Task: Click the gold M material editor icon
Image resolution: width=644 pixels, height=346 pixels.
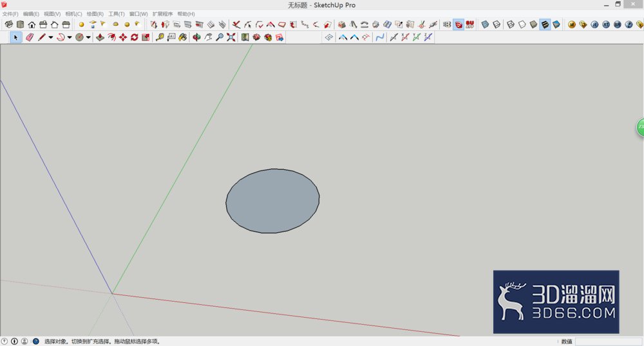Action: click(x=572, y=24)
